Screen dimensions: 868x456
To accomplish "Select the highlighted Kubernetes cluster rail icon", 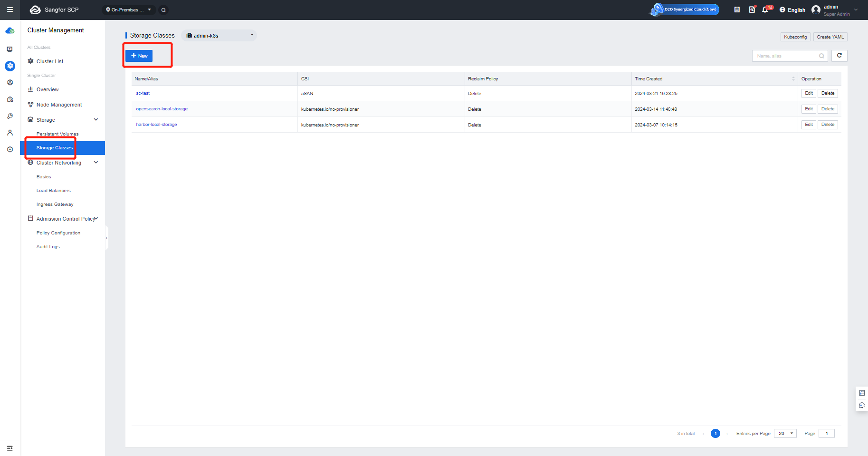I will coord(10,66).
